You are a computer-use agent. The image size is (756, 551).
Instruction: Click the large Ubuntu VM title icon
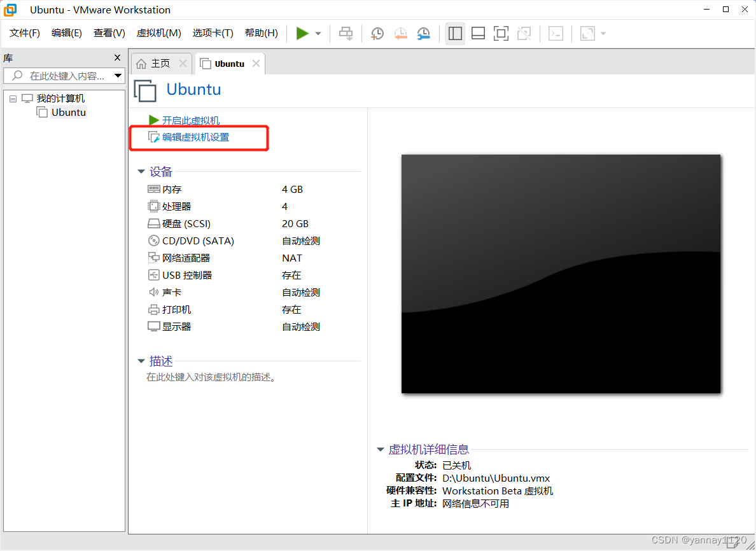(145, 90)
